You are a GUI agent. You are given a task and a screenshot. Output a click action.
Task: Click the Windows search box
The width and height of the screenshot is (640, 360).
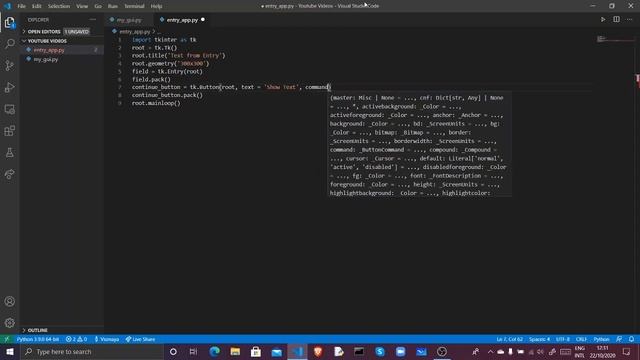tap(92, 351)
